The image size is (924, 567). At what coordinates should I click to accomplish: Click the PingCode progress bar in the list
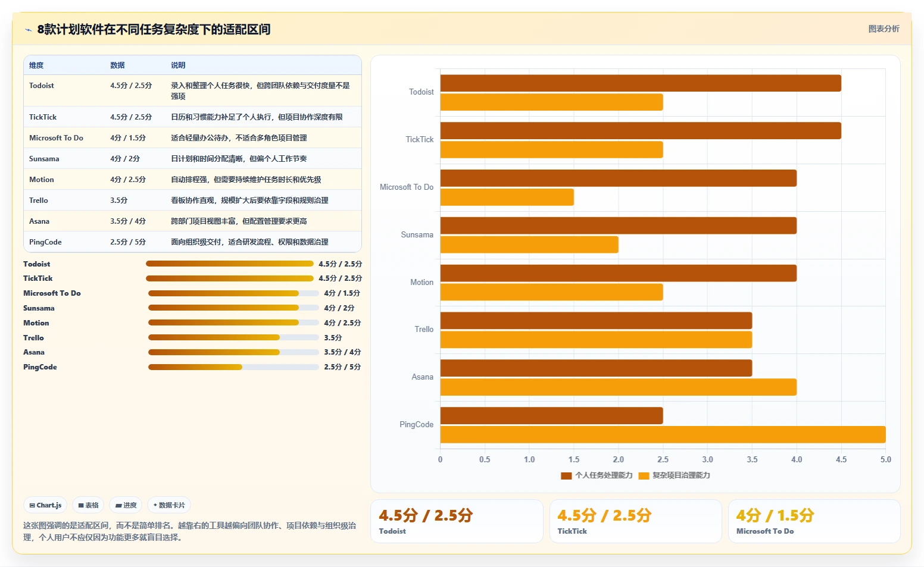click(233, 367)
